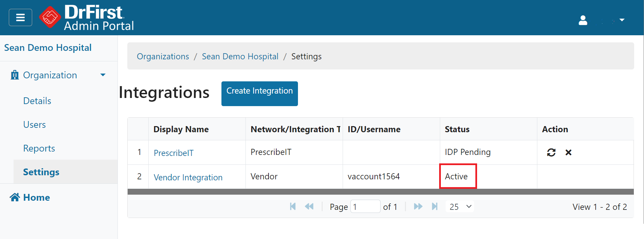Collapse the Organization sidebar section
Image resolution: width=644 pixels, height=239 pixels.
[103, 75]
